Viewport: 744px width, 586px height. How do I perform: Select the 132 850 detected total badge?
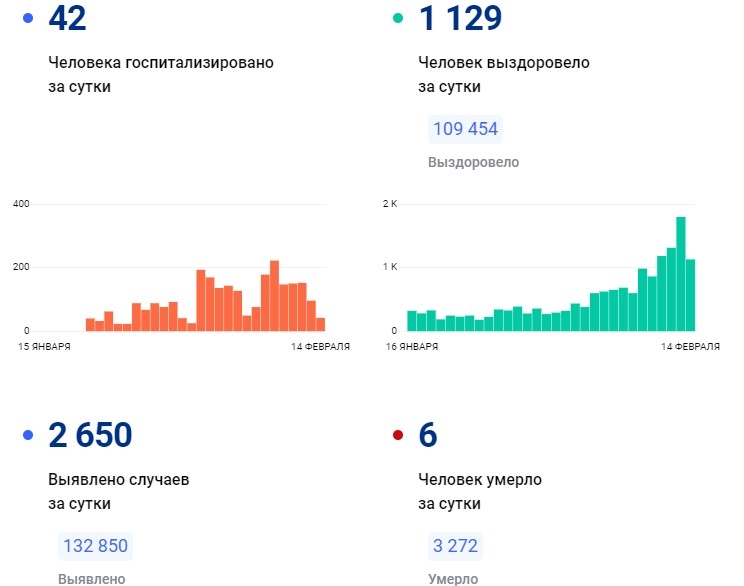click(x=95, y=546)
